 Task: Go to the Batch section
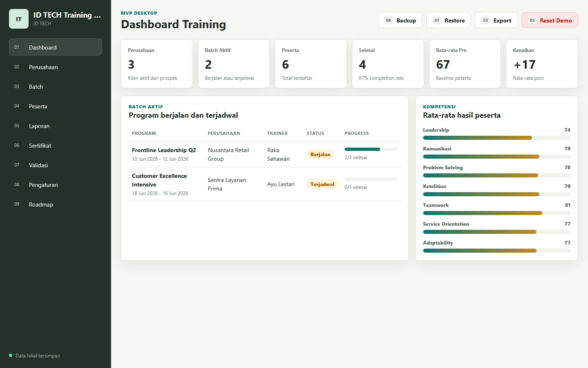coord(56,87)
